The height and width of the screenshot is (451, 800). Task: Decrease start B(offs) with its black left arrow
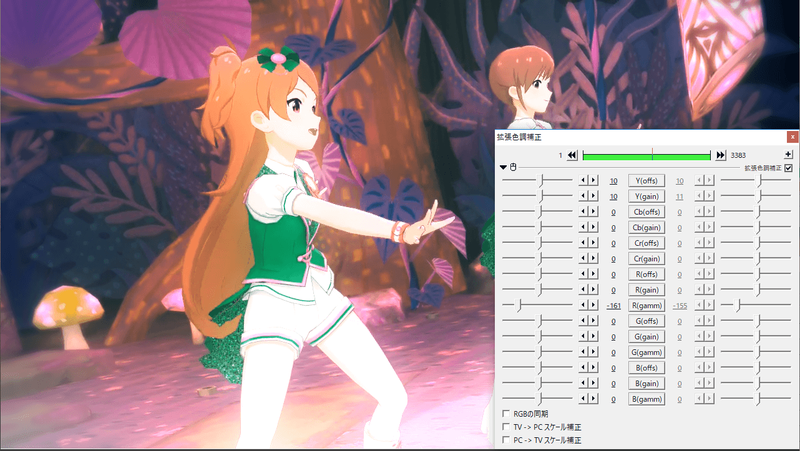(x=583, y=367)
